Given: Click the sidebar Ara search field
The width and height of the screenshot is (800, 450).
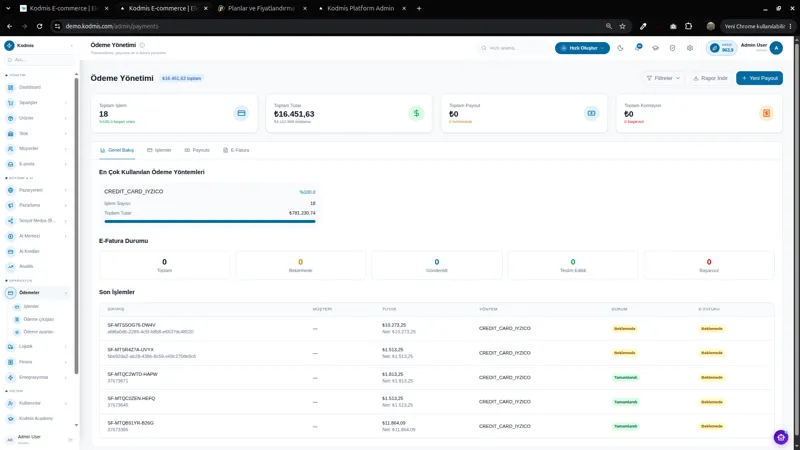Looking at the screenshot, I should coord(40,60).
